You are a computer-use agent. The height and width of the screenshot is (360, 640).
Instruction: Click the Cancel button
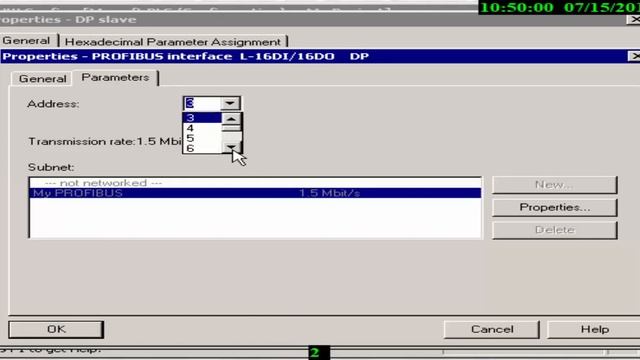(492, 329)
